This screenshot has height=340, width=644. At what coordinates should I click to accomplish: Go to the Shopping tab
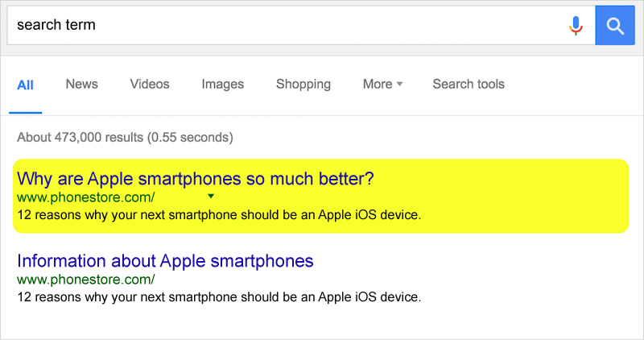tap(303, 85)
